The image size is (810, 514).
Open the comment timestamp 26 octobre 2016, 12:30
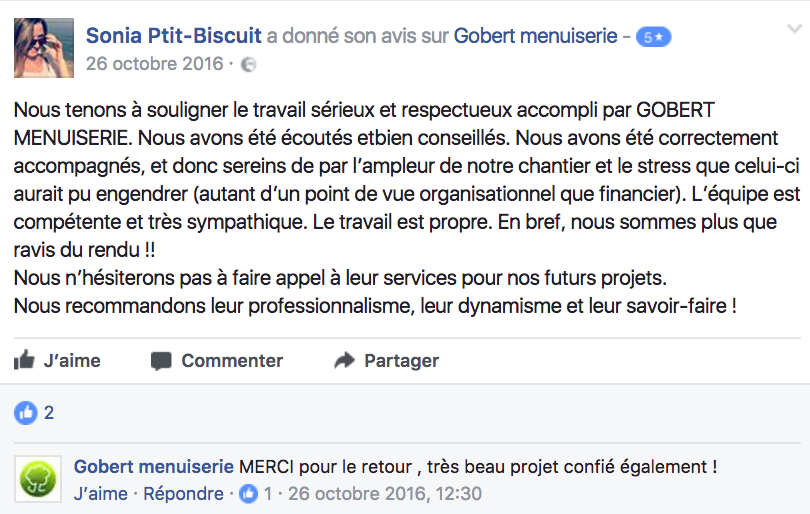pyautogui.click(x=383, y=493)
